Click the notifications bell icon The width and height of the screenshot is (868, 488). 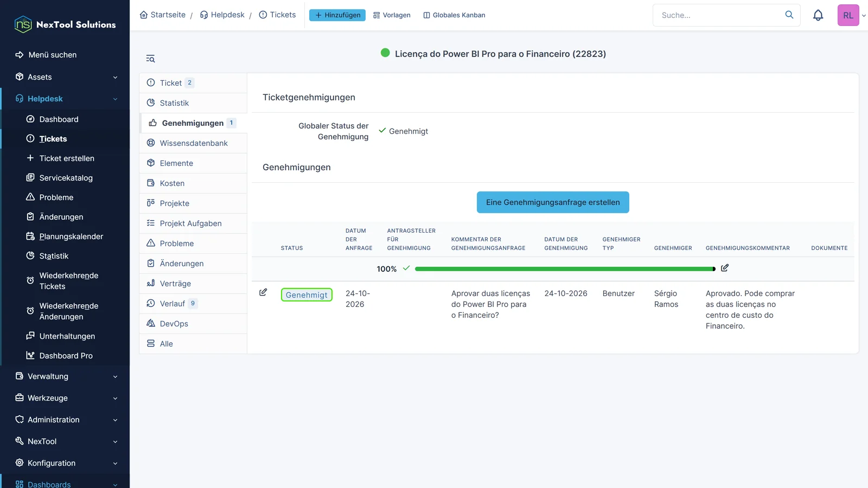click(818, 15)
